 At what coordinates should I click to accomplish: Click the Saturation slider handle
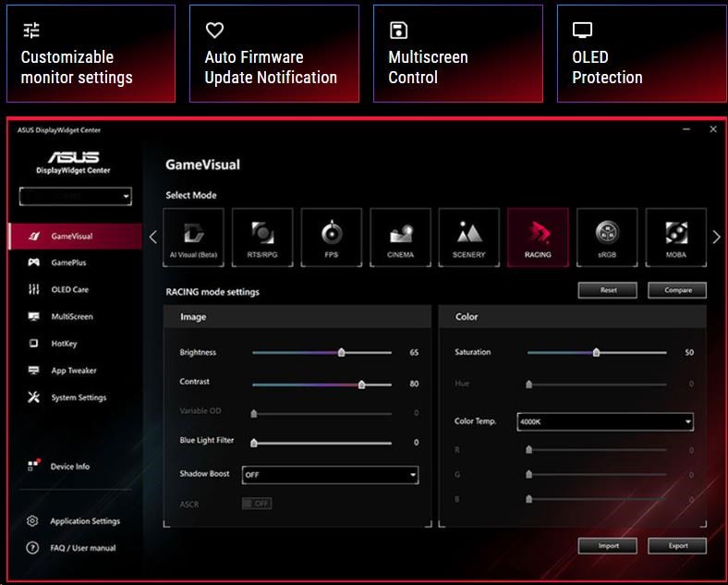pos(597,352)
